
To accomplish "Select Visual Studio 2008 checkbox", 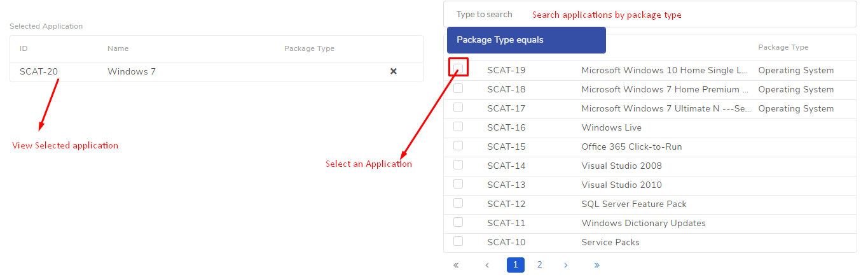I will click(458, 165).
